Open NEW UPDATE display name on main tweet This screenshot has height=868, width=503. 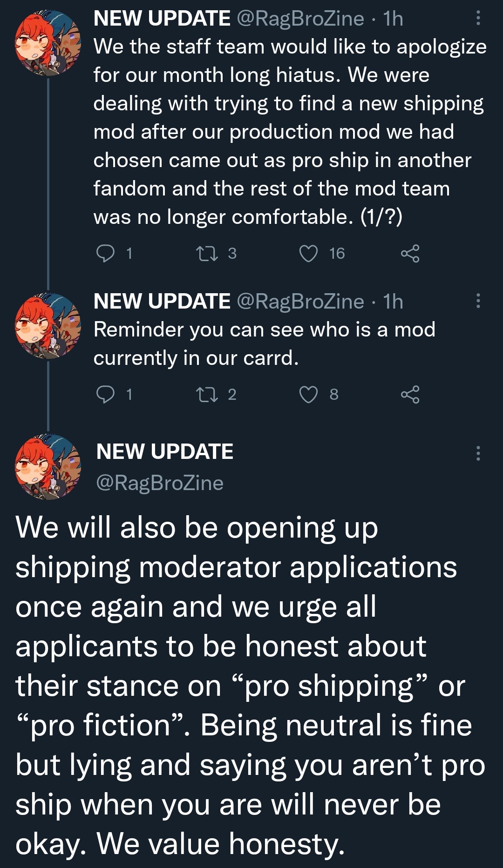coord(164,451)
